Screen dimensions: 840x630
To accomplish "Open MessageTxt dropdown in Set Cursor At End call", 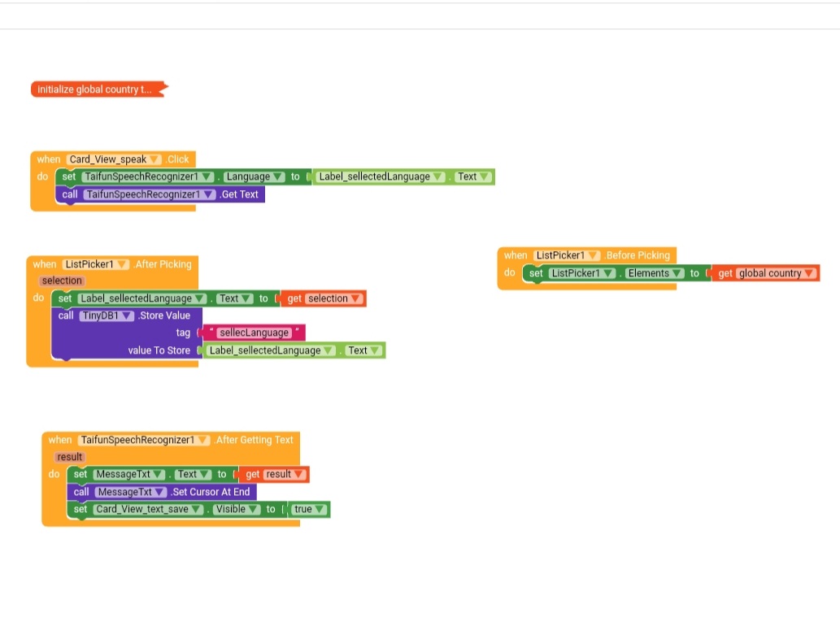I will 131,492.
